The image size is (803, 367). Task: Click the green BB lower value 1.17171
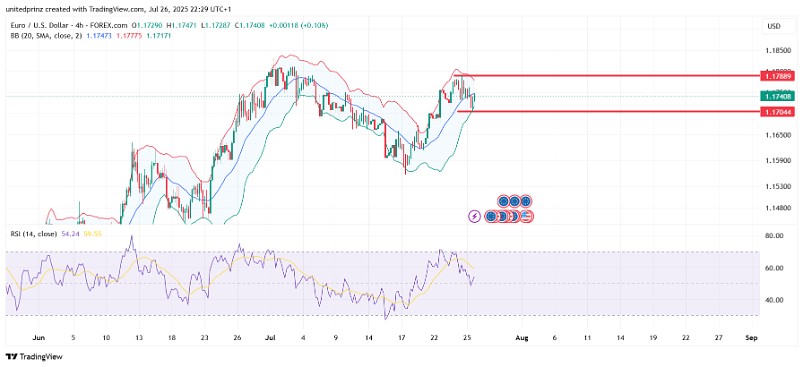pyautogui.click(x=159, y=36)
